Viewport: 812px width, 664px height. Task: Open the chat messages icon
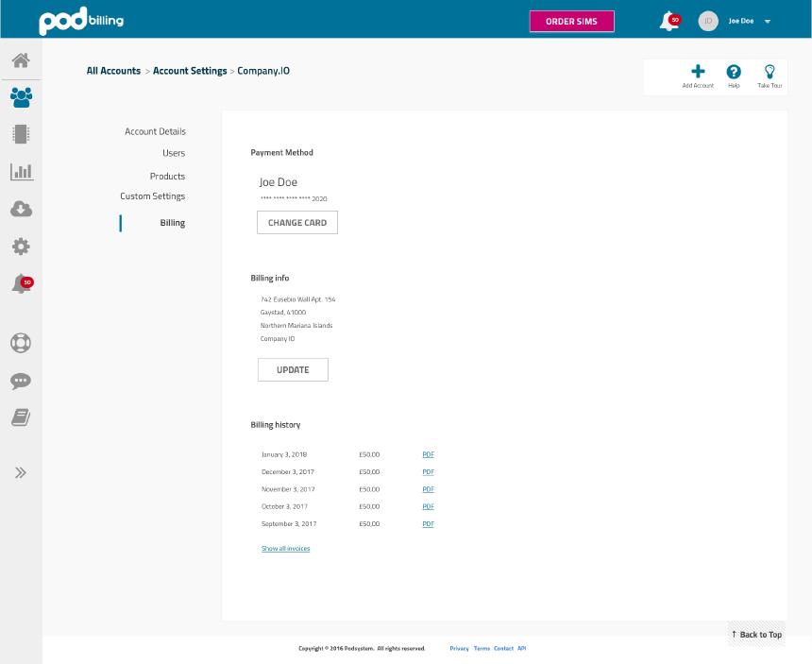[x=21, y=381]
